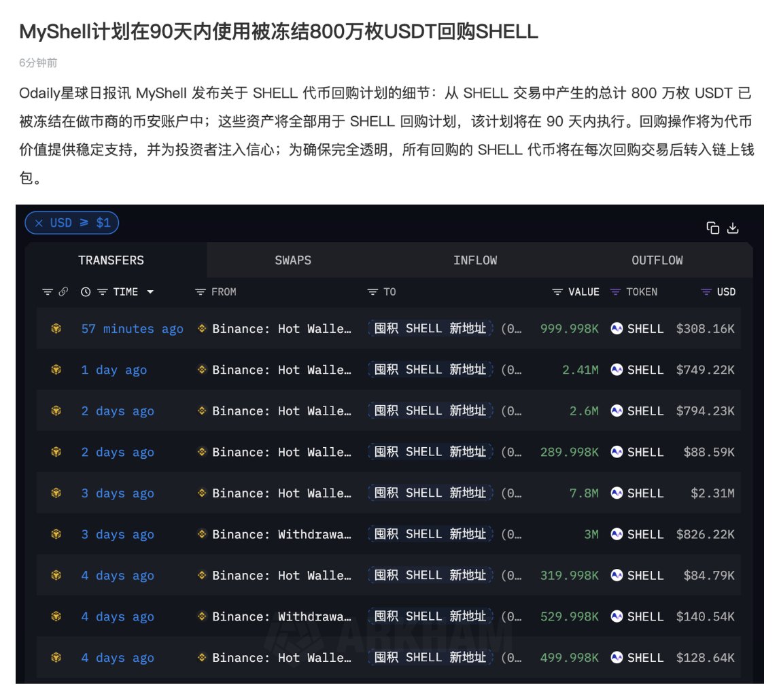Open 3 days ago link on $2.31M row
The height and width of the screenshot is (700, 779).
[118, 493]
